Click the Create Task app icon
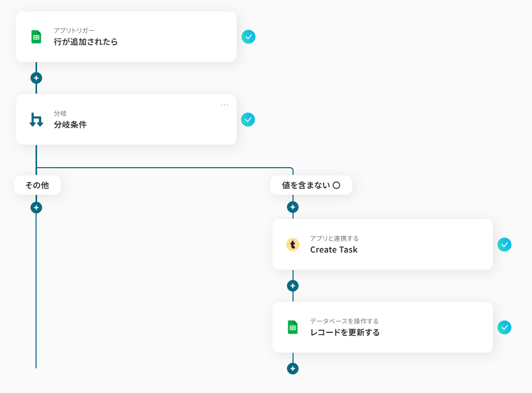The height and width of the screenshot is (393, 532). coord(293,244)
